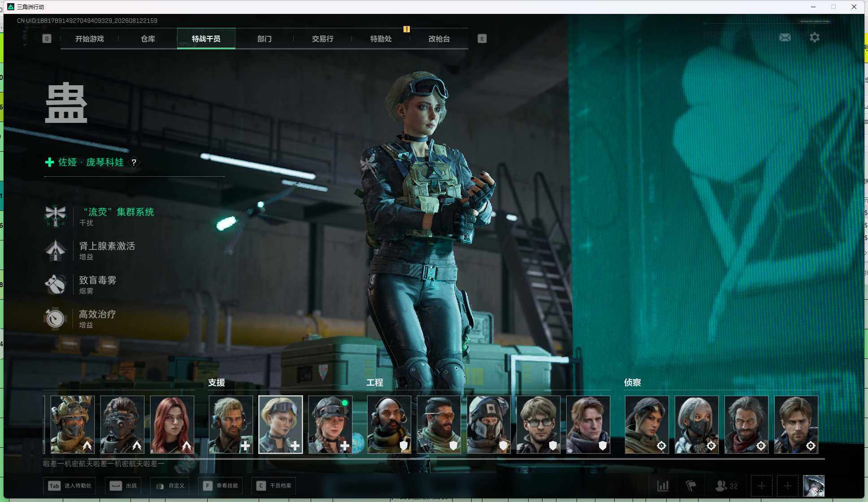Go to the 开始游戏 tab
This screenshot has width=868, height=502.
[x=90, y=39]
